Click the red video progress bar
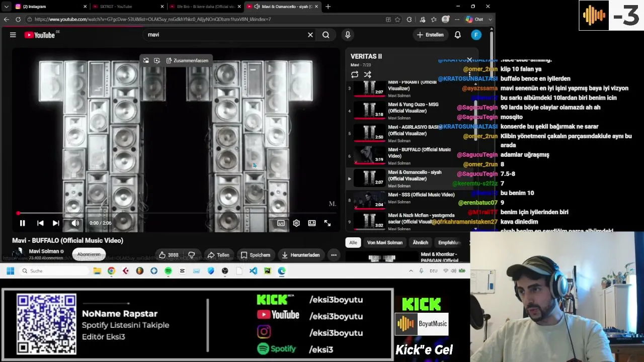The width and height of the screenshot is (644, 362). tap(177, 213)
